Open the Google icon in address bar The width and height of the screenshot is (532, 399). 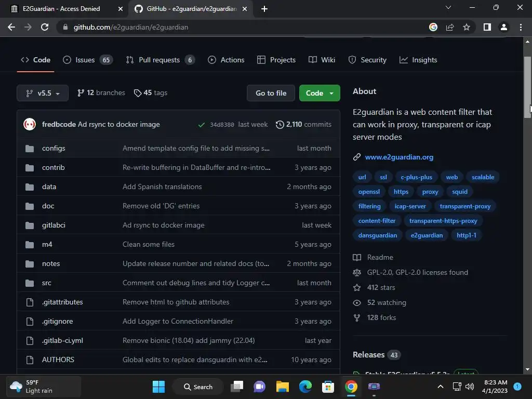pyautogui.click(x=433, y=27)
